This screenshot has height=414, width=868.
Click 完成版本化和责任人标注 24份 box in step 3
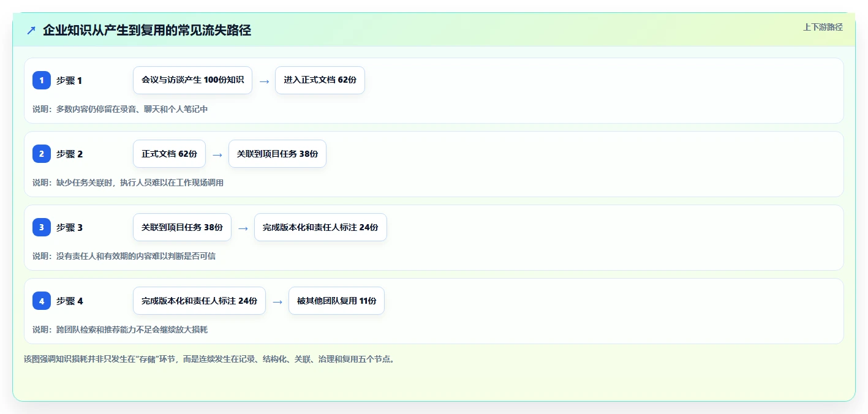320,227
